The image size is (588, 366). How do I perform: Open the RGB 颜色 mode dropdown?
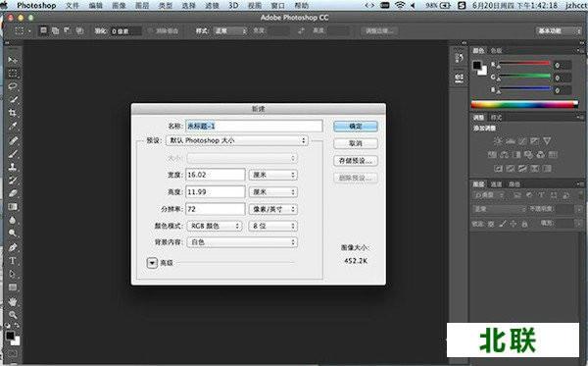[x=214, y=226]
